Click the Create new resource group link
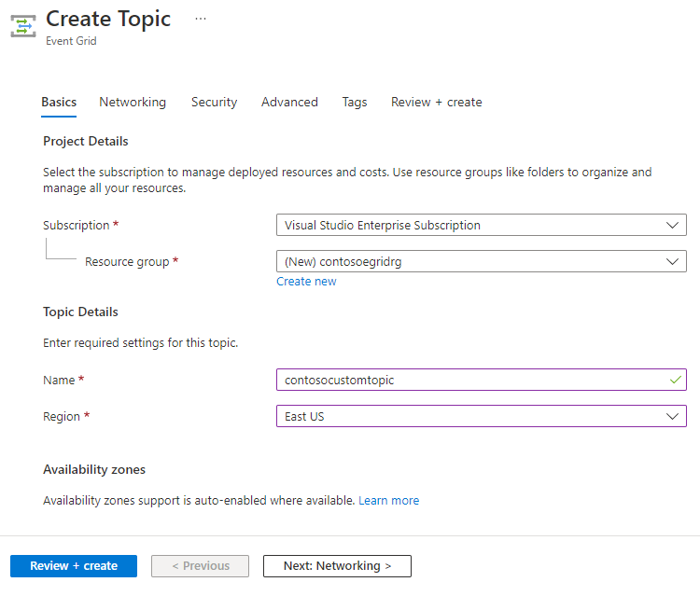 click(x=306, y=281)
